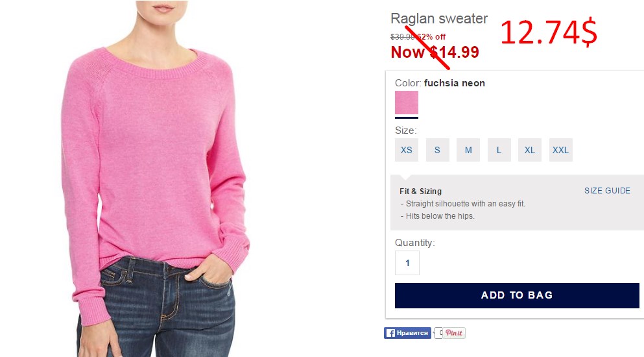
Task: Pick size L
Action: tap(499, 150)
